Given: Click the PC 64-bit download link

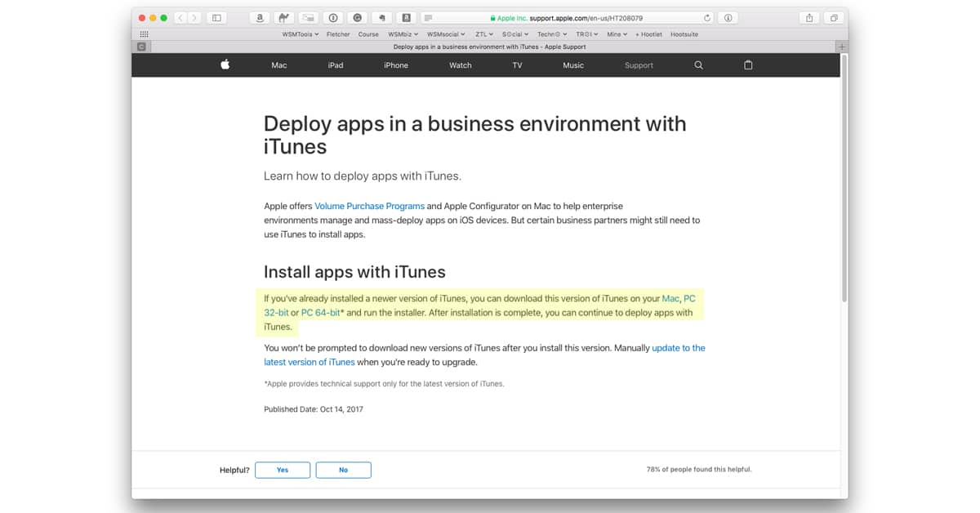Looking at the screenshot, I should (x=320, y=313).
